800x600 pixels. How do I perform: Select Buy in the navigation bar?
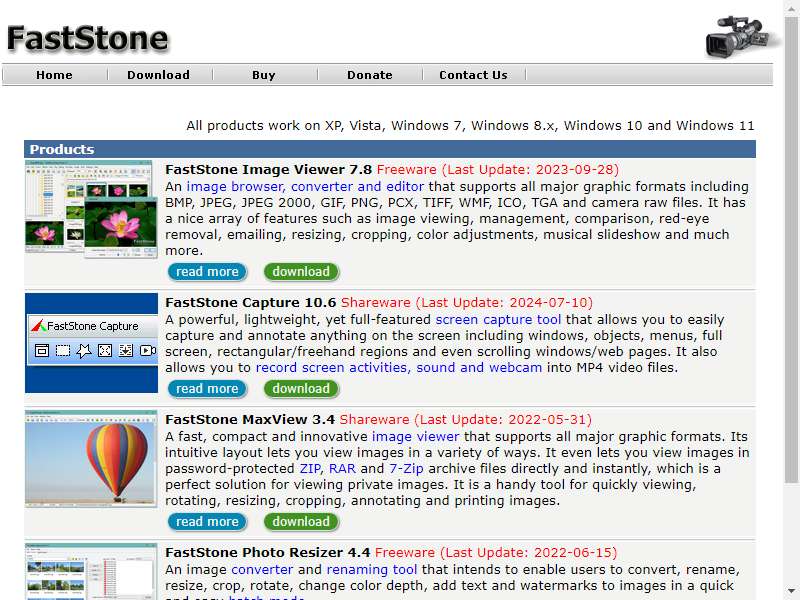(264, 75)
